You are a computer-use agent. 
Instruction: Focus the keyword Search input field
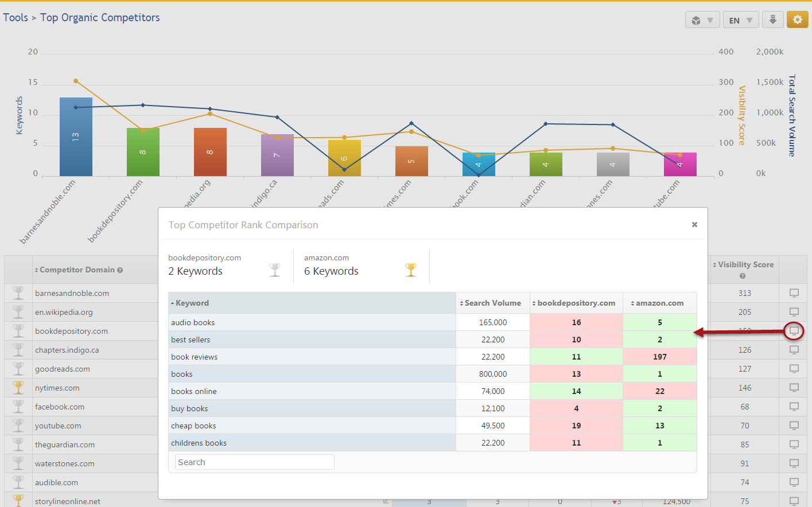(x=254, y=462)
